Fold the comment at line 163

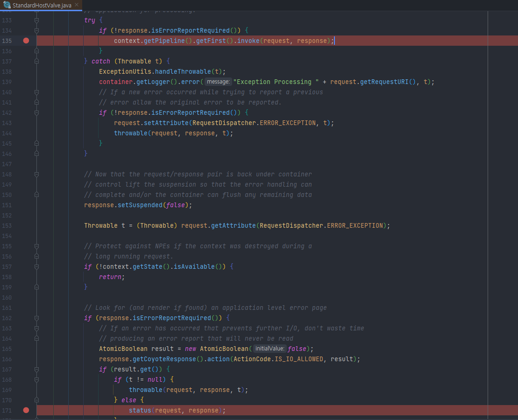point(37,328)
